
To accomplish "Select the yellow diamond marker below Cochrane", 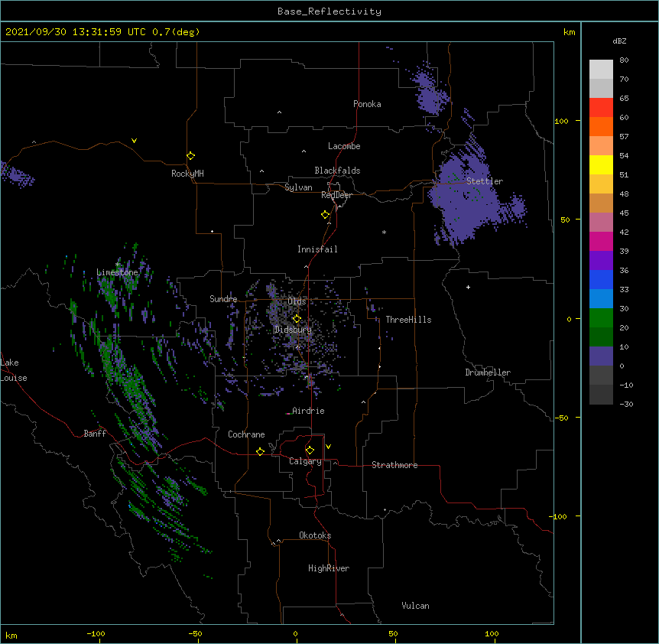I will click(x=260, y=451).
